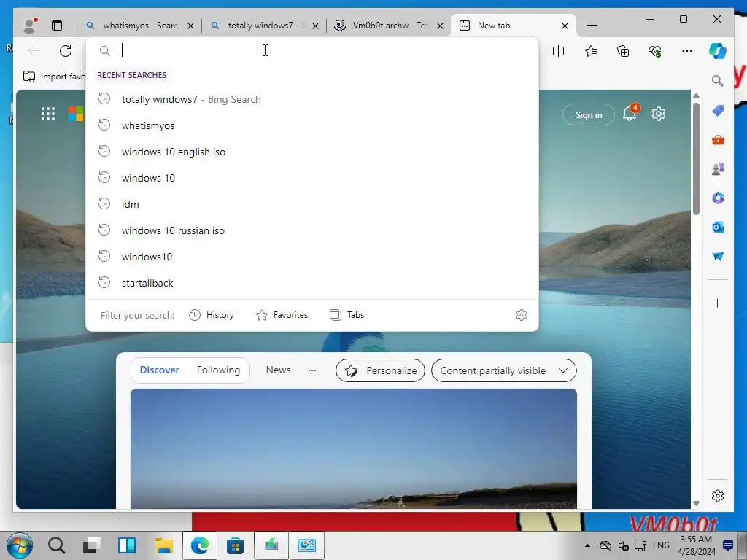Select recent search totally windows7
The image size is (747, 560).
tap(312, 99)
